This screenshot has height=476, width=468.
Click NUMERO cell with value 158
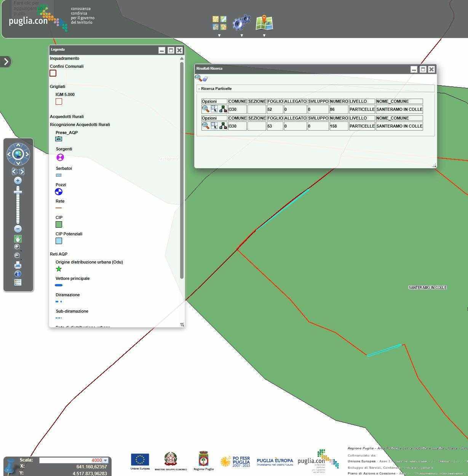(x=339, y=126)
